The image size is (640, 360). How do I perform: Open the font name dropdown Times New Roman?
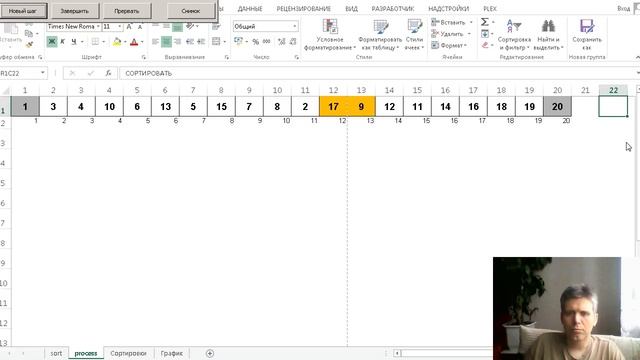coord(98,27)
